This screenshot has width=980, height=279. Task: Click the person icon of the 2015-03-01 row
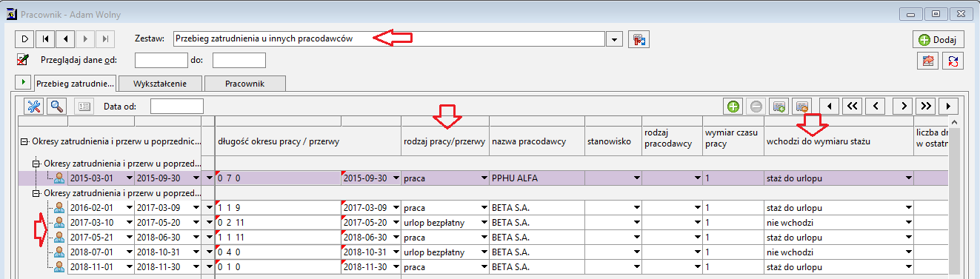[x=59, y=178]
